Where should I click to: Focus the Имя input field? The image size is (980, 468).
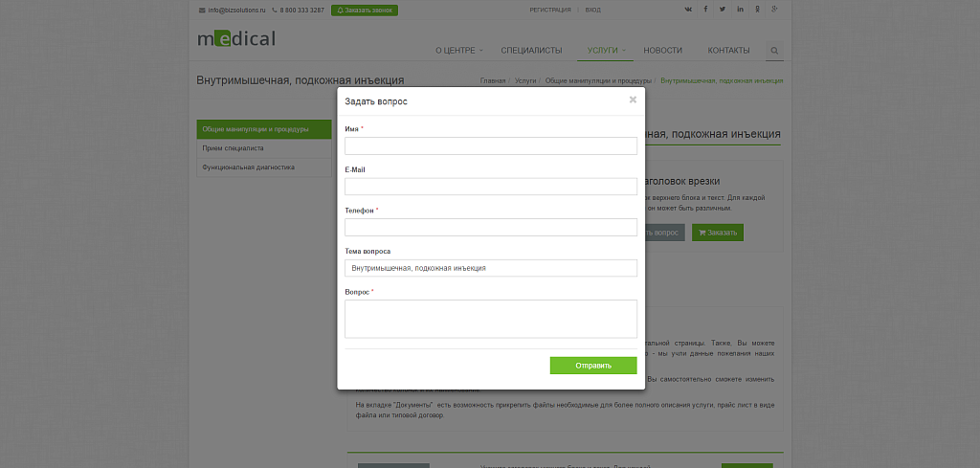491,146
